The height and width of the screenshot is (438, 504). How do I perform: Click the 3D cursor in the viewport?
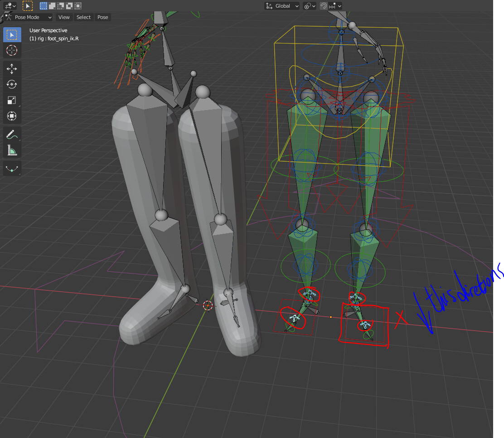208,305
